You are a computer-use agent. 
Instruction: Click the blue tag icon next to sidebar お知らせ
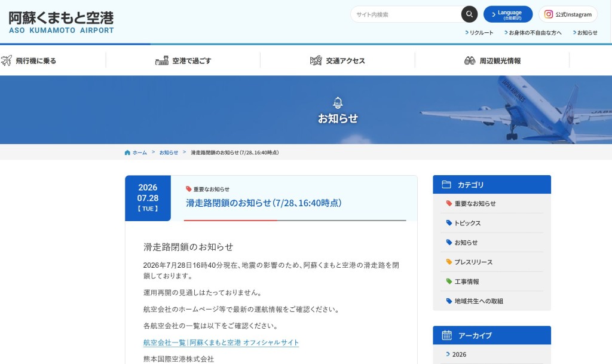tap(449, 242)
